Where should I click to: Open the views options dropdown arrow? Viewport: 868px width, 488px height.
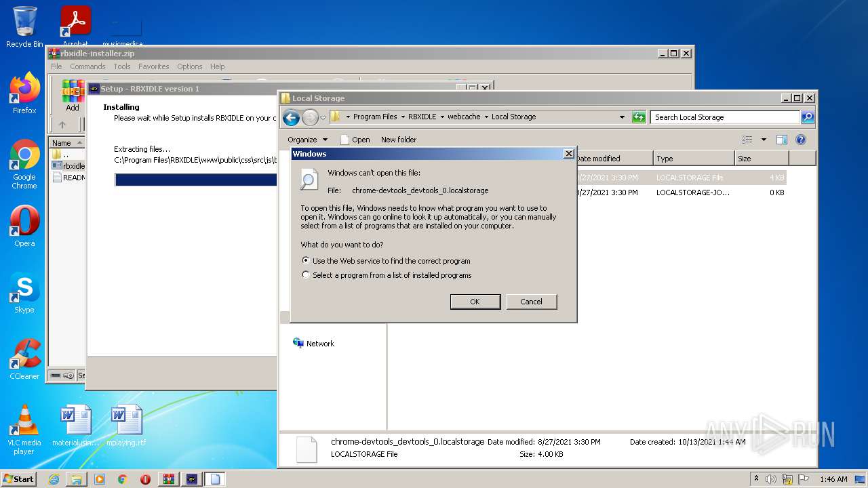pyautogui.click(x=763, y=140)
